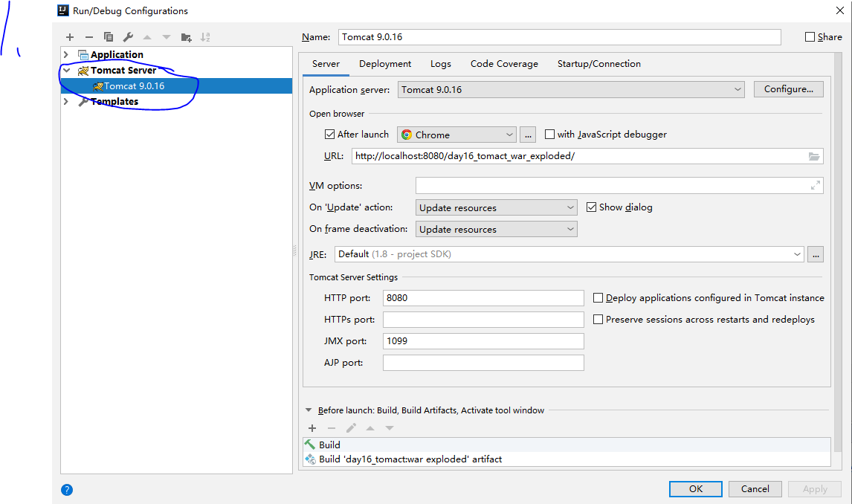The height and width of the screenshot is (504, 852).
Task: Open Application server dropdown
Action: click(570, 90)
